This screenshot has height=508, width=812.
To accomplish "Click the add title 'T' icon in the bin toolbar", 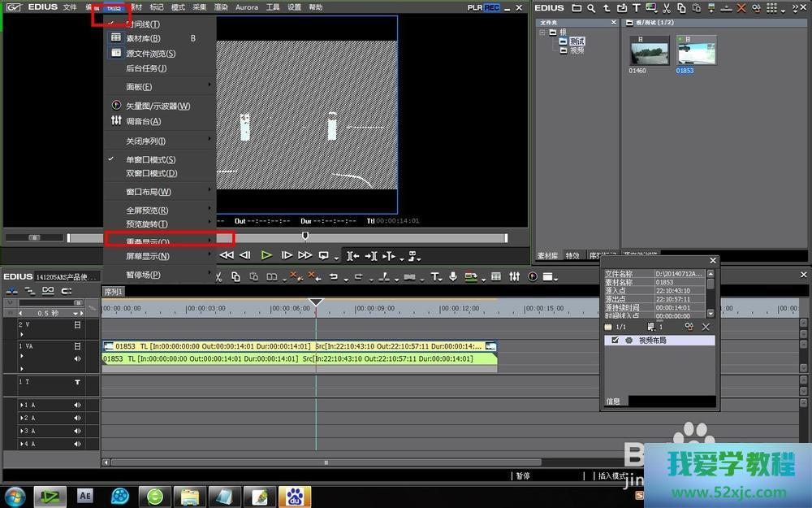I will 637,8.
